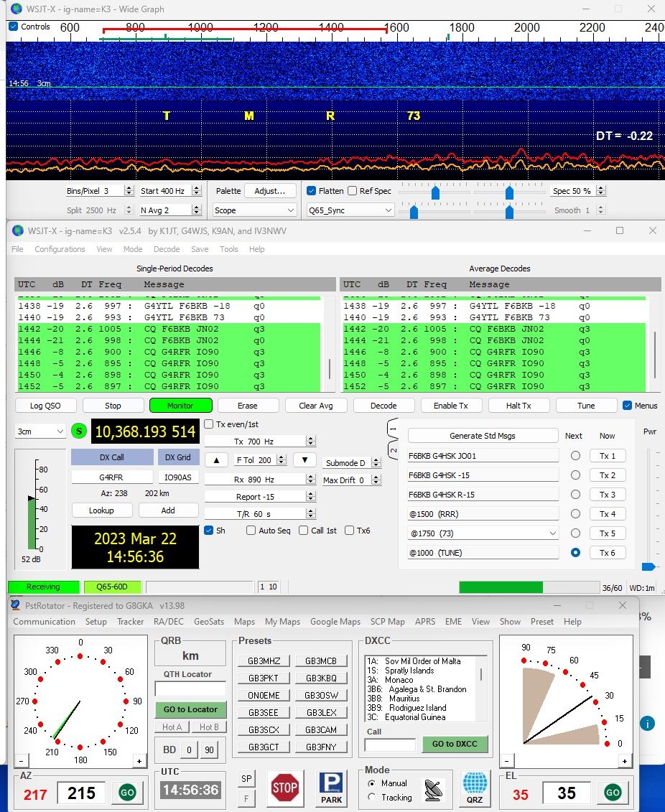
Task: Click the green S split indicator
Action: coord(79,431)
